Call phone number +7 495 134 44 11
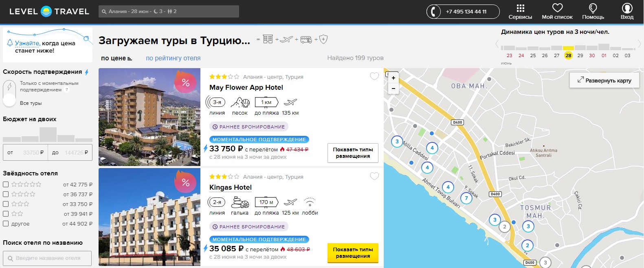Screen dimensions: 644x268 466,11
